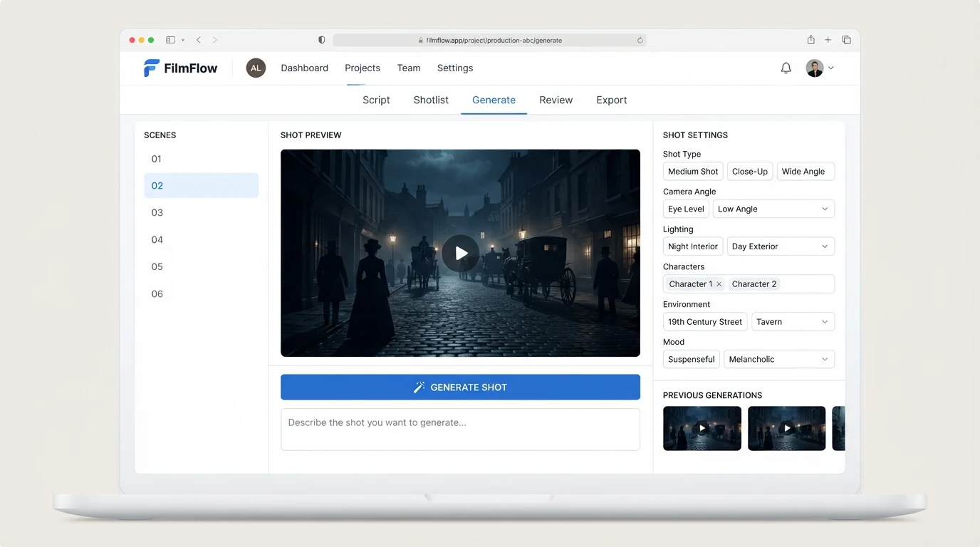The image size is (980, 547).
Task: Click the FilmFlow logo icon
Action: point(152,68)
